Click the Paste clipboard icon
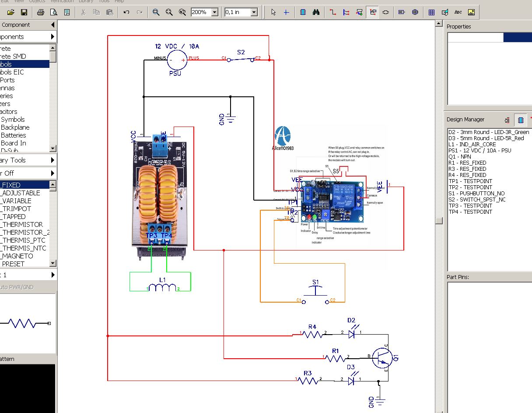Image resolution: width=532 pixels, height=413 pixels. (x=109, y=12)
